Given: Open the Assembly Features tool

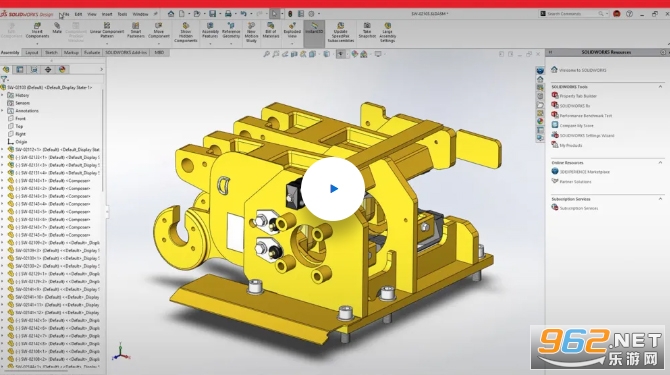Looking at the screenshot, I should (210, 30).
